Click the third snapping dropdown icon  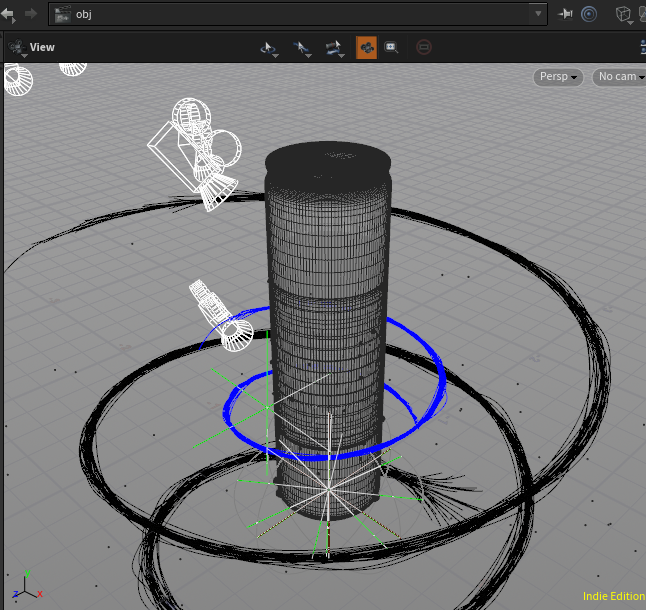pos(335,47)
